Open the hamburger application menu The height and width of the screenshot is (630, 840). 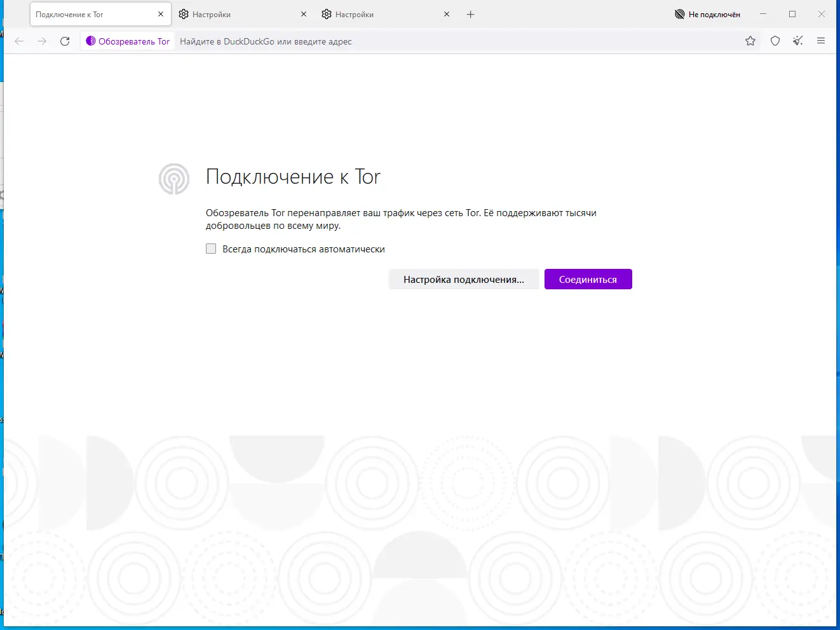(821, 41)
